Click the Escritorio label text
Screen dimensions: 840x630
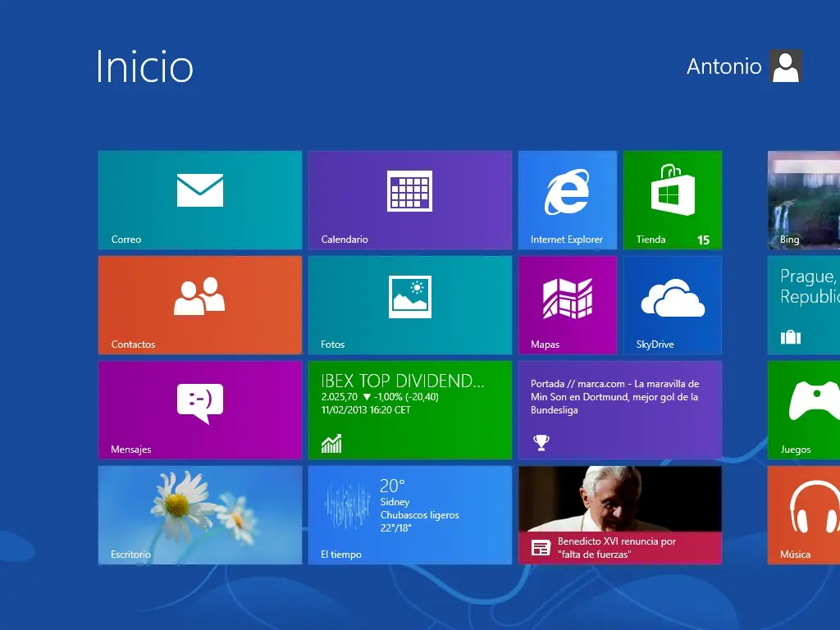click(130, 555)
